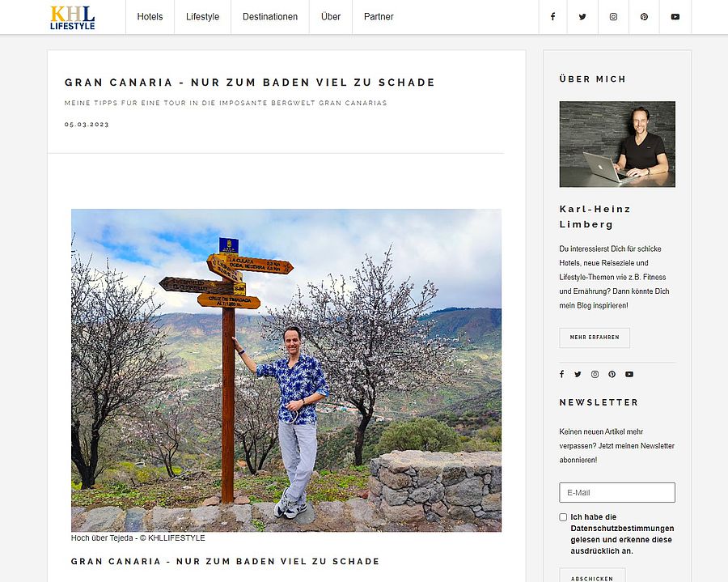Click sidebar Pinterest icon above Newsletter
The width and height of the screenshot is (728, 582).
(612, 375)
